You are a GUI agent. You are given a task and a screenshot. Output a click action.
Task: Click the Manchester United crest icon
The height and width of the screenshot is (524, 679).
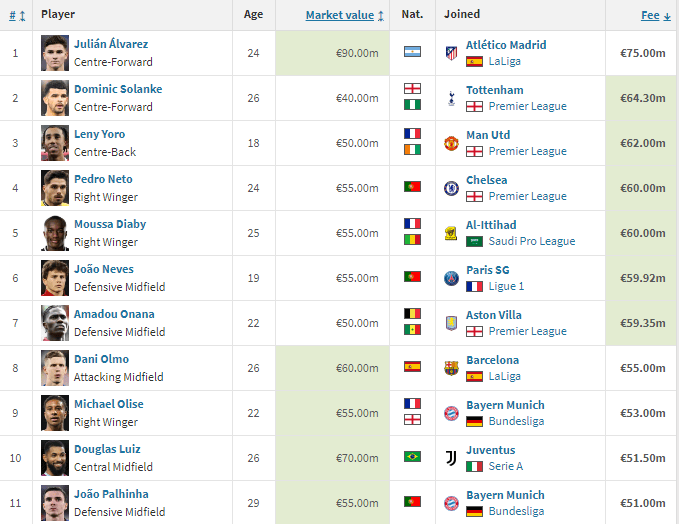click(x=451, y=143)
